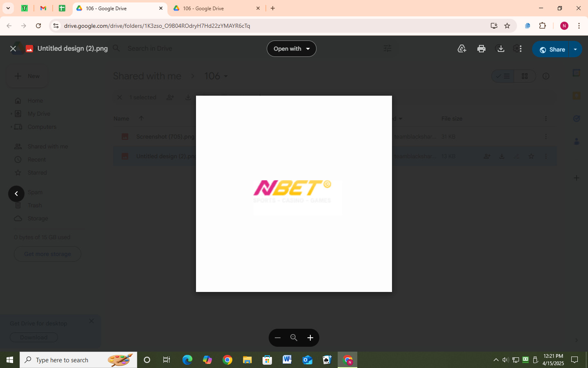Click File size column header

[452, 119]
